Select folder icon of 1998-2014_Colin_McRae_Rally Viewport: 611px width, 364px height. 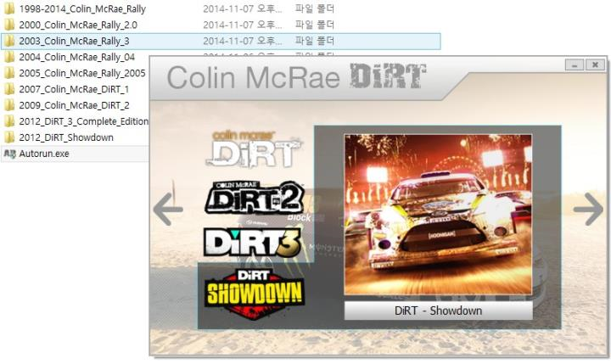[x=9, y=8]
